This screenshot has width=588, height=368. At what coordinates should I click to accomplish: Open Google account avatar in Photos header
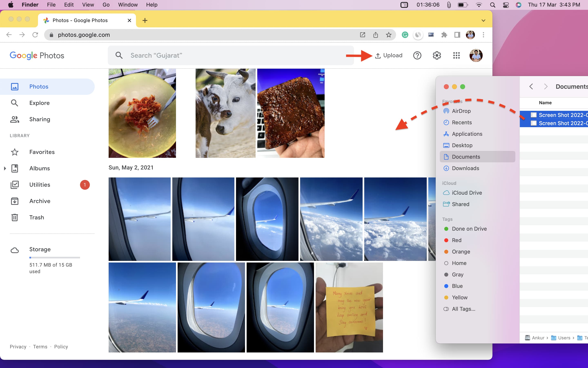point(476,55)
